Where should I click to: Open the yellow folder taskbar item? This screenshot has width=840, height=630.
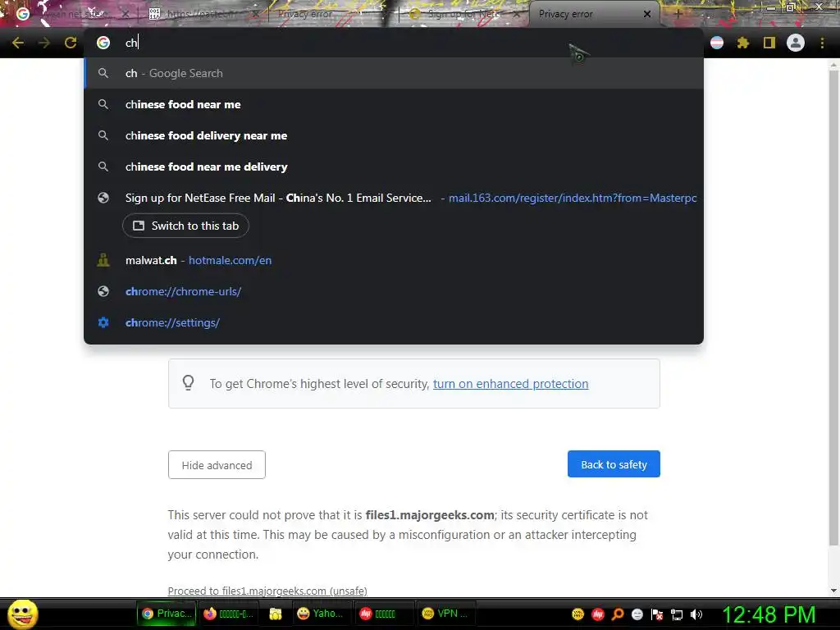pos(276,614)
